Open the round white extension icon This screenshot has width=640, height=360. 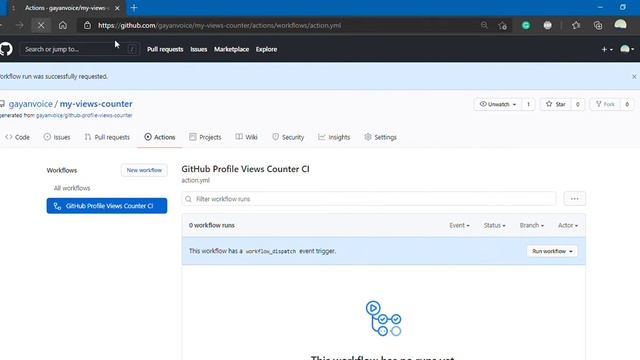click(x=548, y=25)
